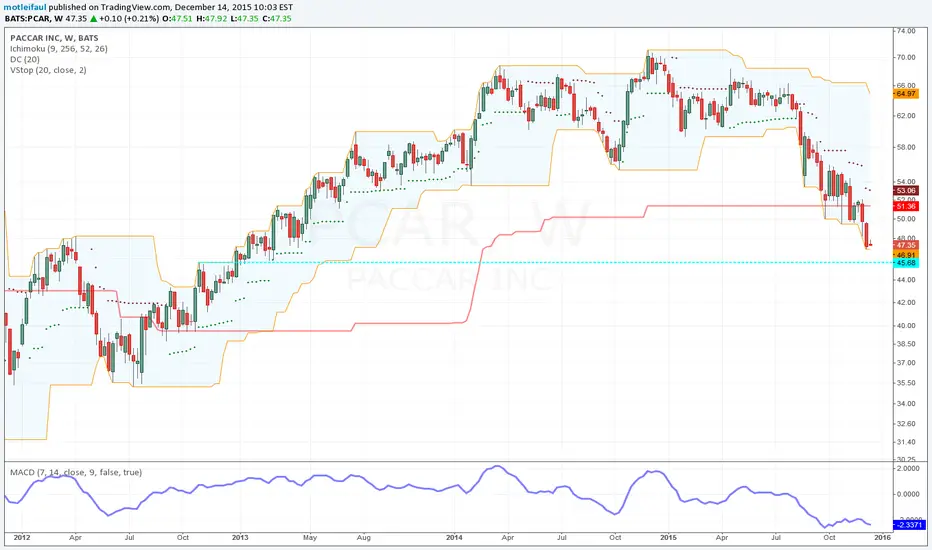Screen dimensions: 932x550
Task: Open the motleifaul author link
Action: (25, 7)
